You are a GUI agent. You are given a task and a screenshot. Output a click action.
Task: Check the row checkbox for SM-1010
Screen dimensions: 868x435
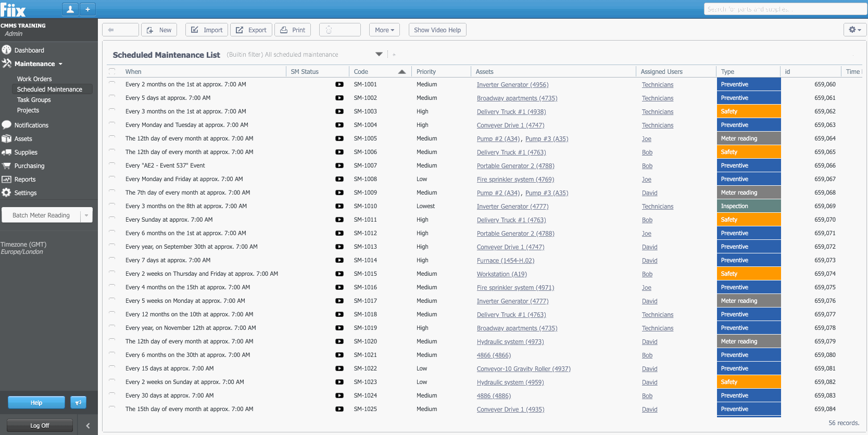[x=112, y=204]
